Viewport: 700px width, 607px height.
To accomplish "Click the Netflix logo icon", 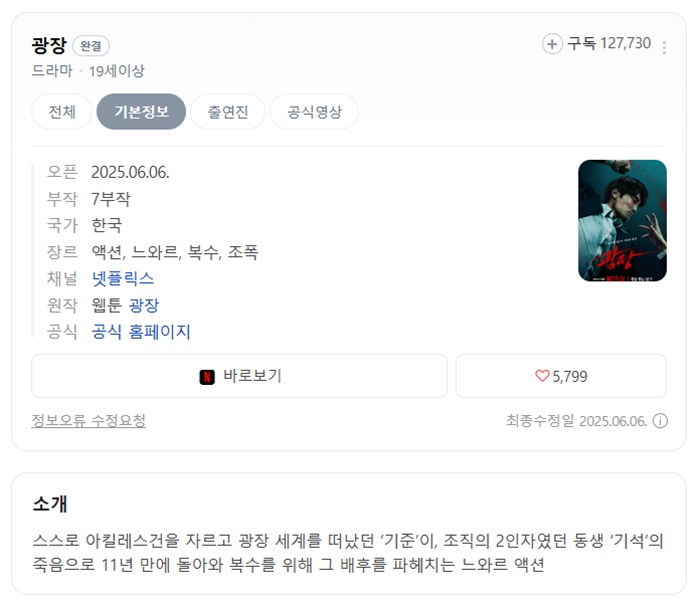I will coord(207,377).
